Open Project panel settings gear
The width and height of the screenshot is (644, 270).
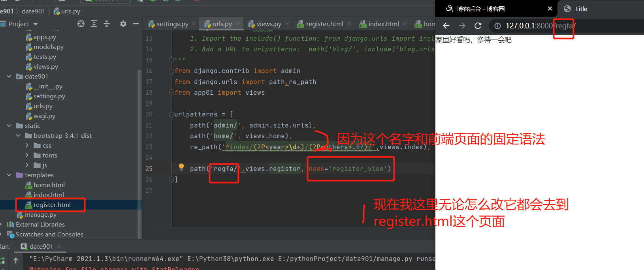click(x=123, y=24)
